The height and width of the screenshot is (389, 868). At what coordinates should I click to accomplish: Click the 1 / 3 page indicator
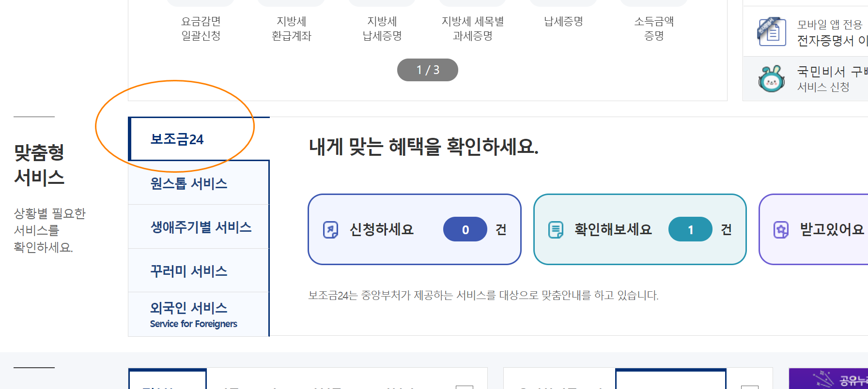coord(428,70)
